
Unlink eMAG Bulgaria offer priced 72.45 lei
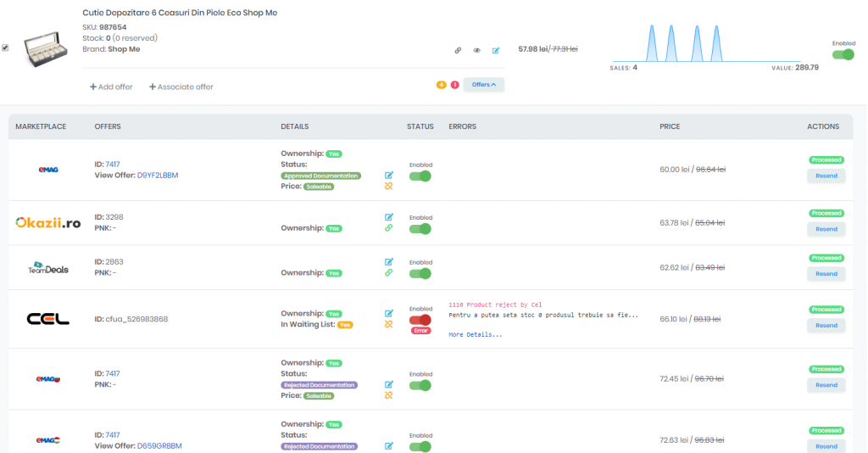tap(388, 395)
